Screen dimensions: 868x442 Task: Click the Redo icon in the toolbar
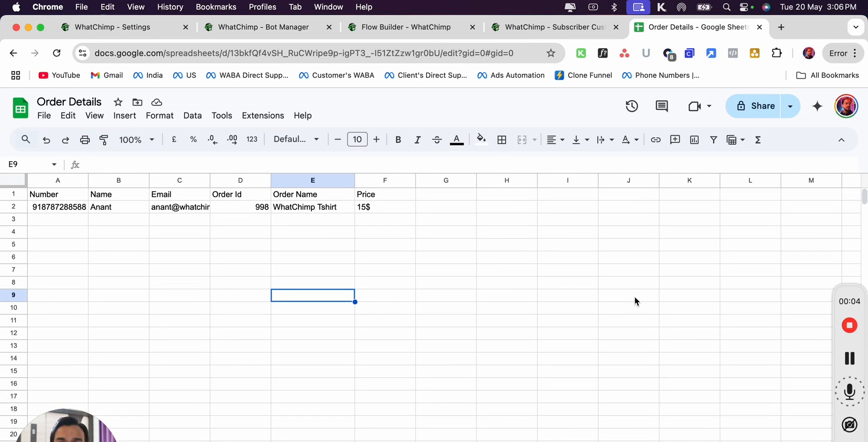coord(65,140)
